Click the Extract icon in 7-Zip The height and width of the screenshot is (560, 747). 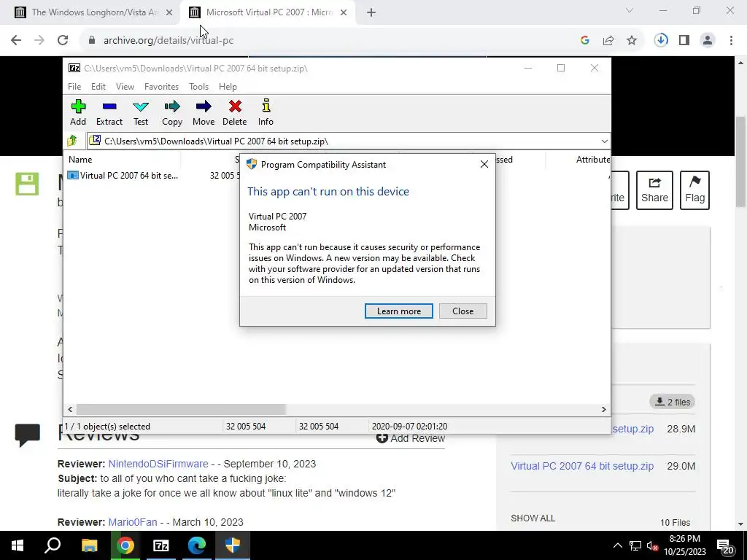pyautogui.click(x=109, y=112)
